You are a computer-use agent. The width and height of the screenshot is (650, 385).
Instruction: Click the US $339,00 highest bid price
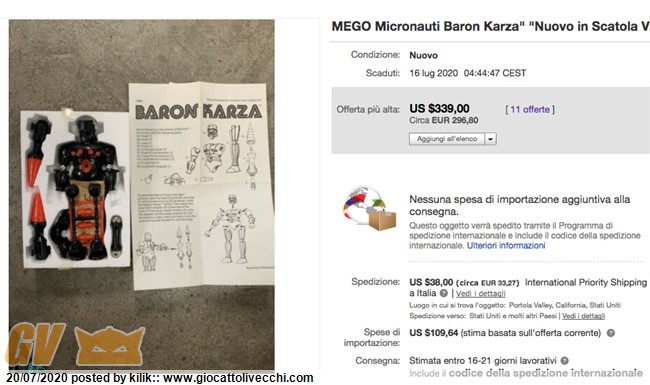point(439,109)
